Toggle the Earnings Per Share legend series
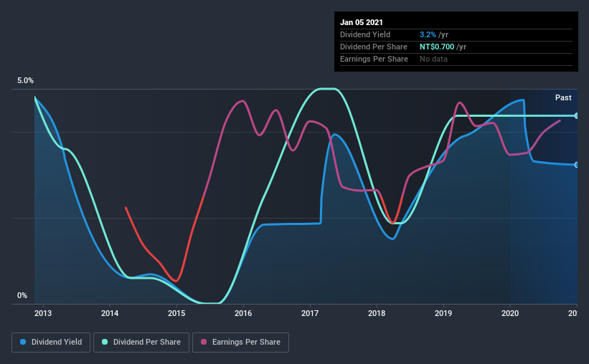589x364 pixels. pyautogui.click(x=240, y=343)
